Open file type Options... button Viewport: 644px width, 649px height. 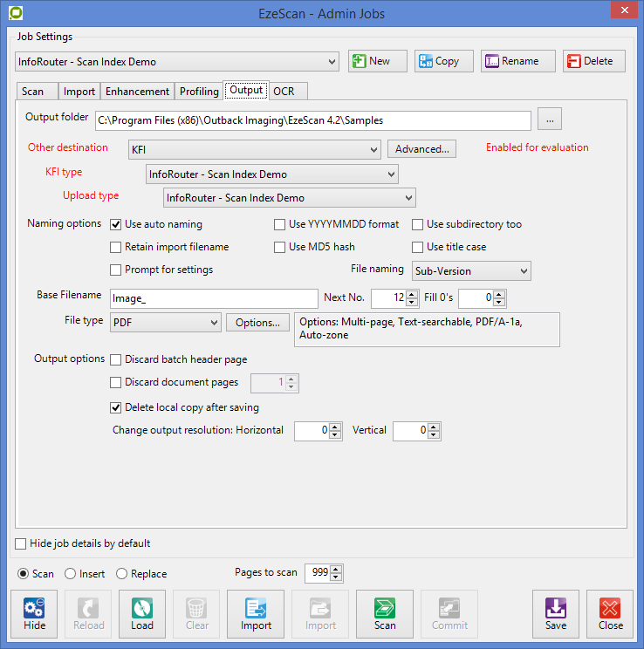(257, 323)
